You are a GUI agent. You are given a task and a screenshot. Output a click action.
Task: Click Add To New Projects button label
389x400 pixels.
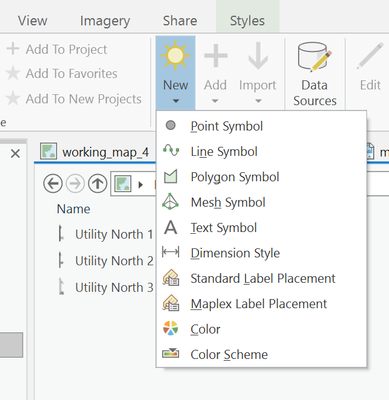[83, 99]
